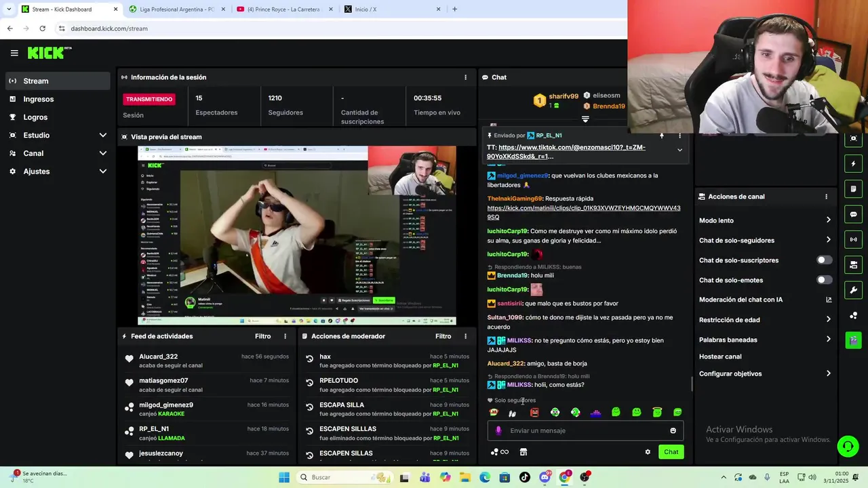
Task: Toggle Chat de solo-emotes
Action: tap(824, 280)
